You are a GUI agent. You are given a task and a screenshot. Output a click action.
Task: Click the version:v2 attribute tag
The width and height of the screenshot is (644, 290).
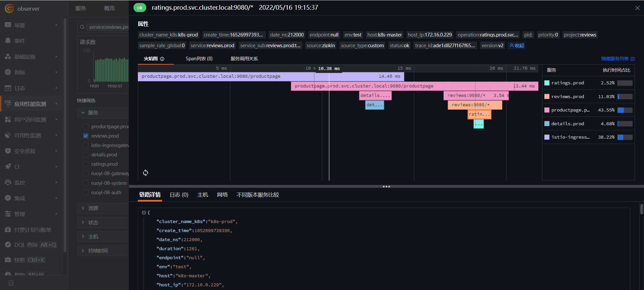[x=492, y=46]
